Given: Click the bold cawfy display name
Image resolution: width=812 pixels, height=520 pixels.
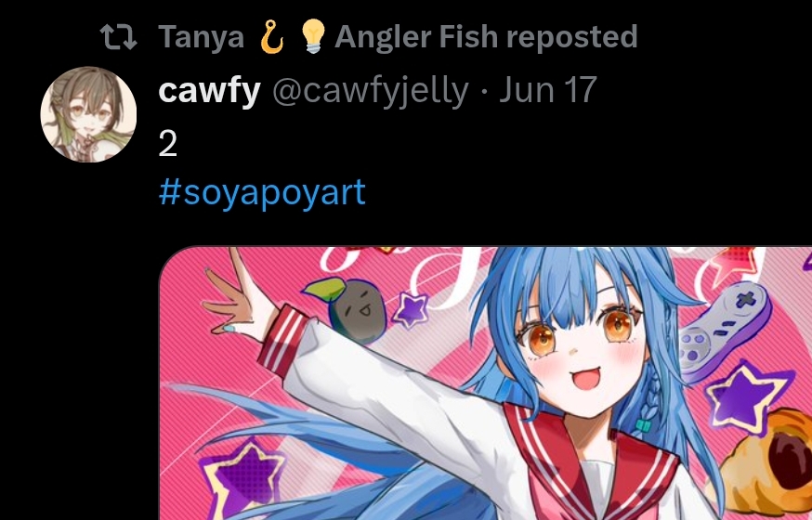Looking at the screenshot, I should point(209,90).
